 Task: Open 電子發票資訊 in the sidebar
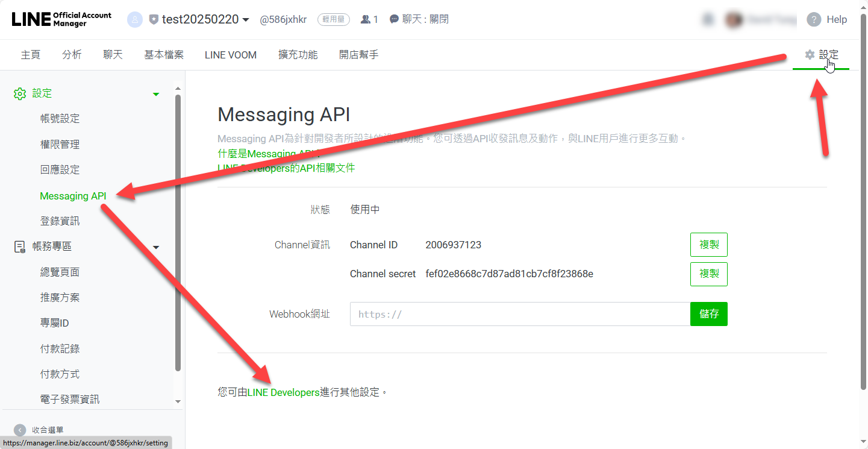(70, 400)
